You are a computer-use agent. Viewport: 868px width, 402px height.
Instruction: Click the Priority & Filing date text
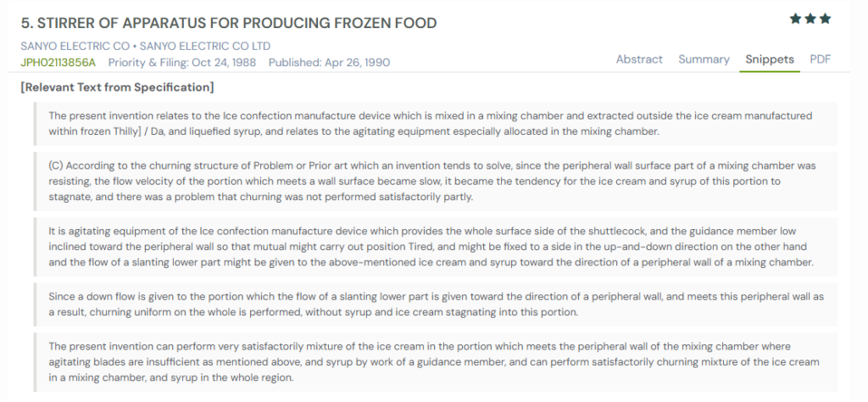click(x=181, y=62)
